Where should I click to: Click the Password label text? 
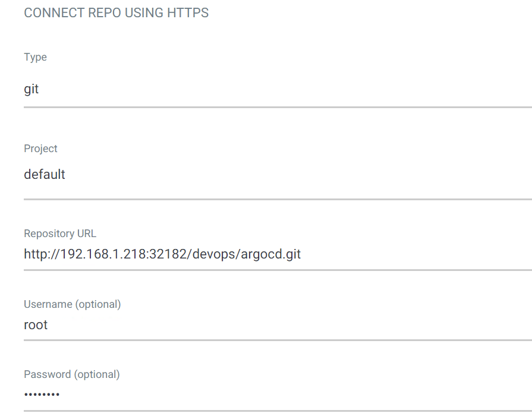(x=47, y=374)
